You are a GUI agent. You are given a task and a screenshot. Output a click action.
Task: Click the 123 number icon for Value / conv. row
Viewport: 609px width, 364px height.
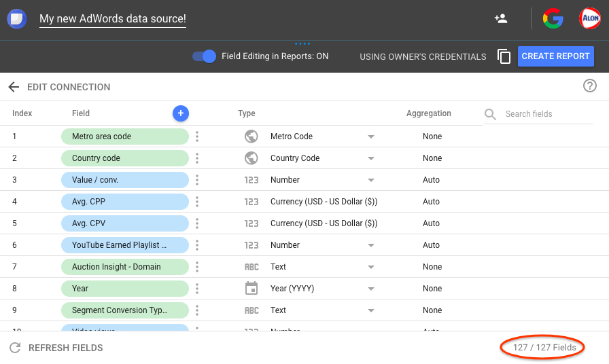click(x=251, y=180)
